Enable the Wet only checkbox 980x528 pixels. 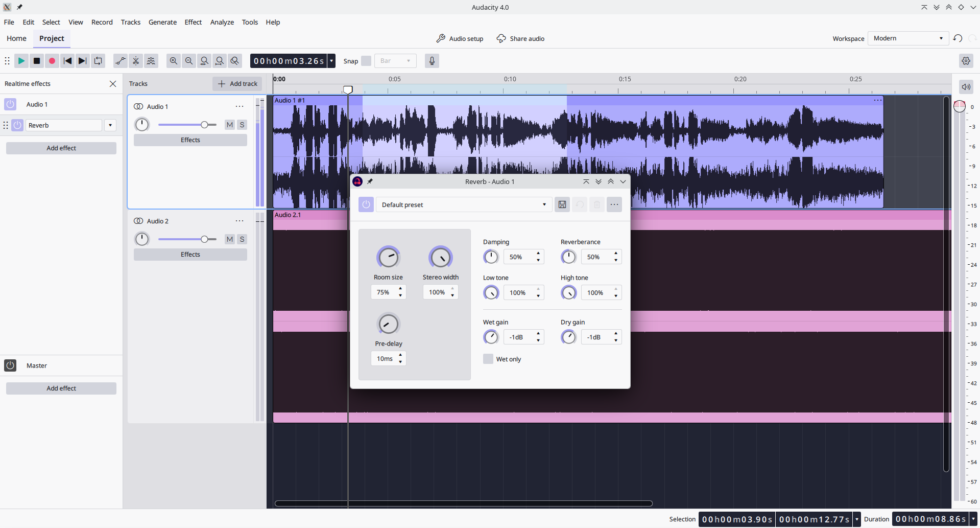488,359
